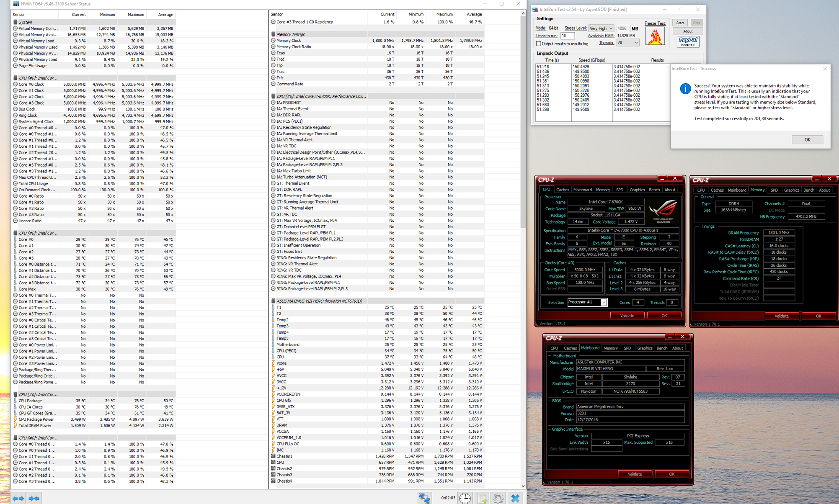Open the Threads dropdown in IntelBurnTest
Screen dimensions: 839x504
[627, 43]
